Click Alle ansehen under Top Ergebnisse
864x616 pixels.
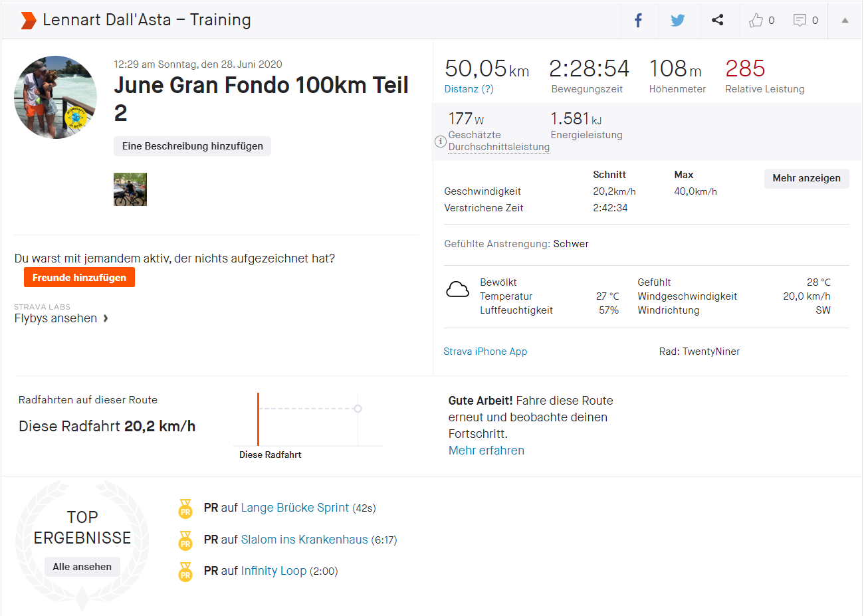(x=82, y=566)
